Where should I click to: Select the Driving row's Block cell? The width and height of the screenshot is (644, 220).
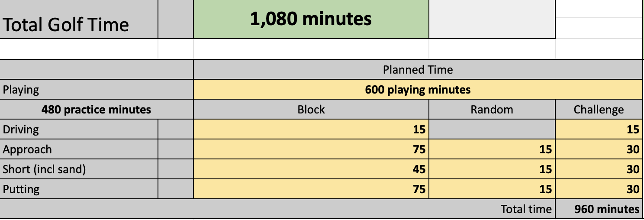coord(311,129)
